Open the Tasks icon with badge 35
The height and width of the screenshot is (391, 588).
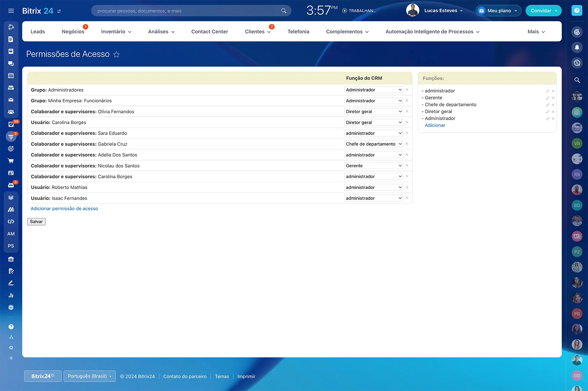pyautogui.click(x=11, y=124)
